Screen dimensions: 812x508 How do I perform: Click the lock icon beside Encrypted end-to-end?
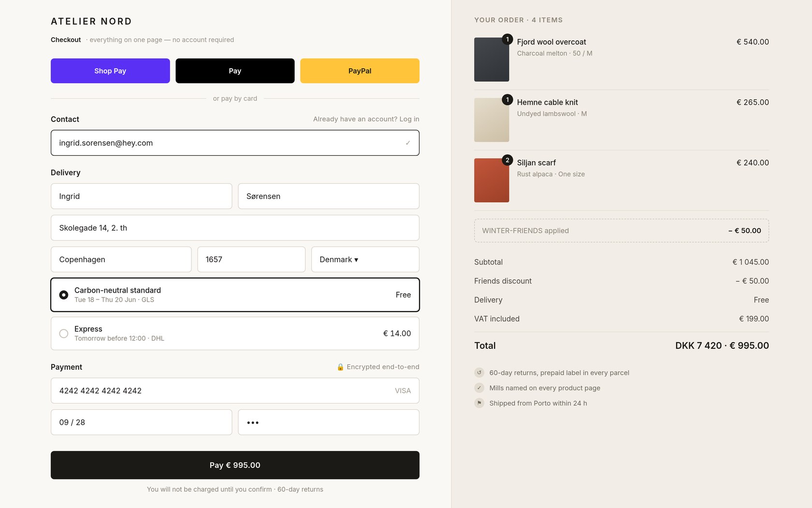[x=340, y=367]
